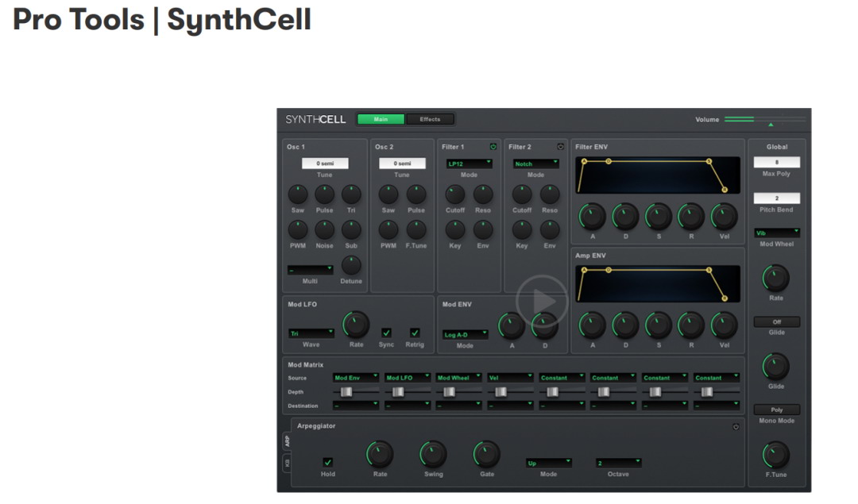The width and height of the screenshot is (858, 504).
Task: Click the Filter 1 Cutoff knob
Action: point(455,194)
